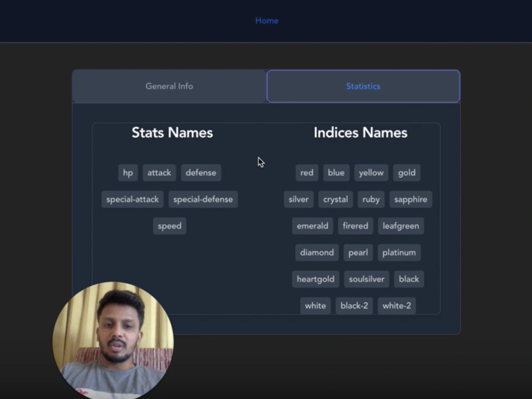Click the black-2 index tag
Viewport: 532px width, 399px height.
354,306
